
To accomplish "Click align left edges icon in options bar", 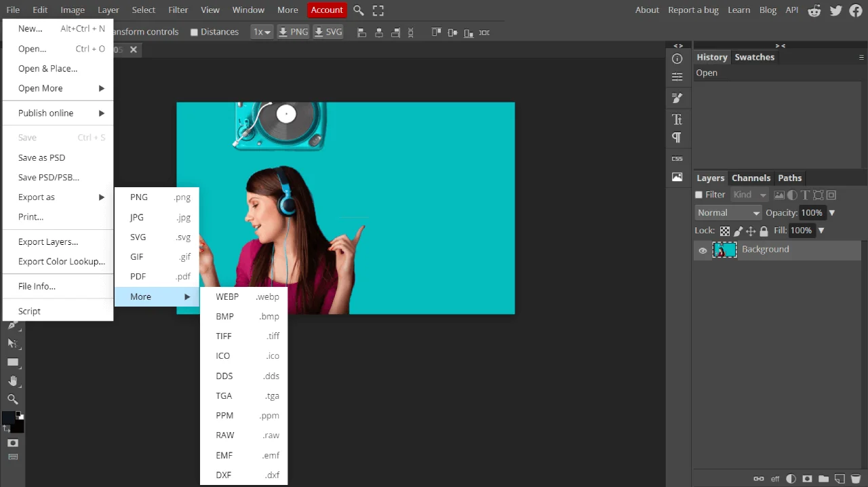I will (x=361, y=32).
